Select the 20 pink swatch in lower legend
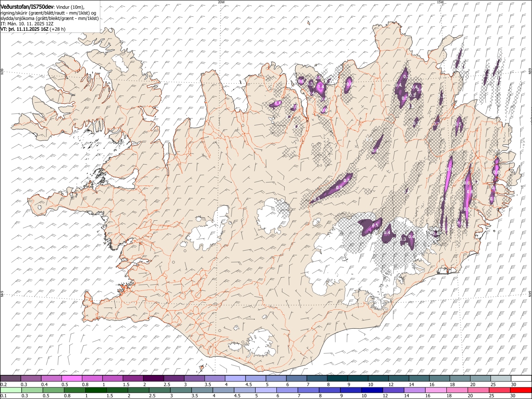The image size is (532, 399). [x=478, y=390]
